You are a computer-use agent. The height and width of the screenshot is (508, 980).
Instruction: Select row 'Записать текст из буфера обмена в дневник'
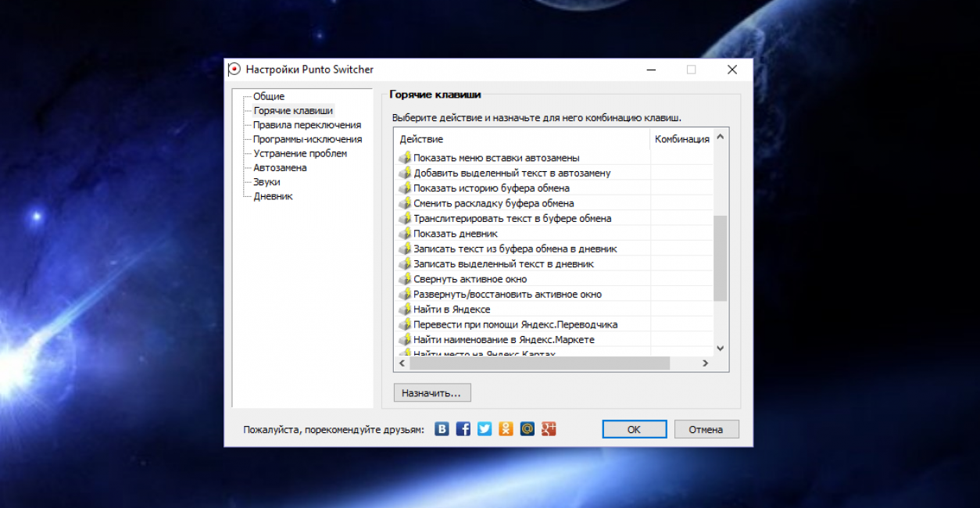(553, 249)
